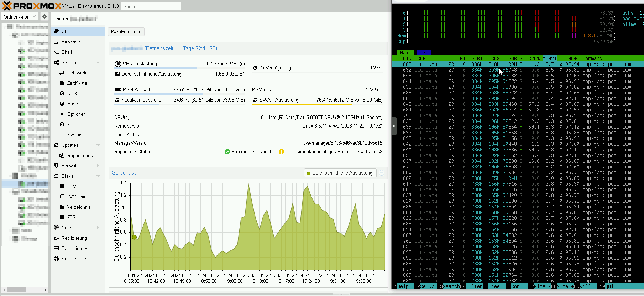Click the Hinweise notes icon
The height and width of the screenshot is (296, 644).
tap(56, 42)
